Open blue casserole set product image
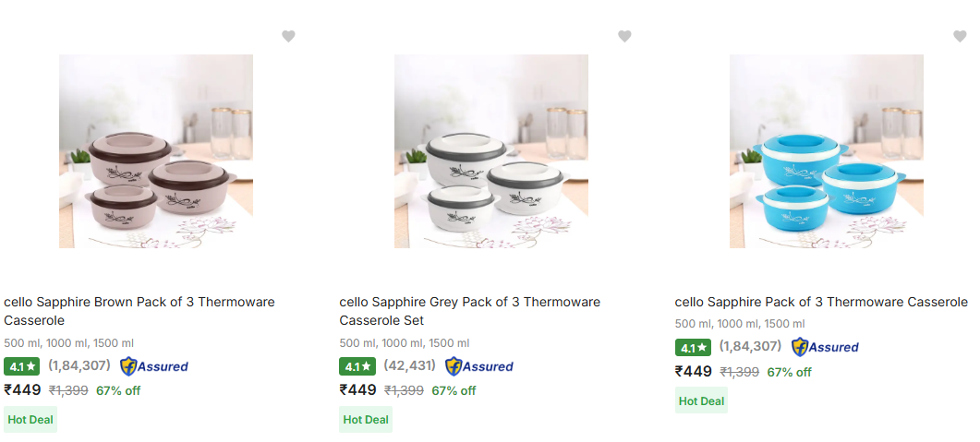Screen dimensions: 980x442 pyautogui.click(x=827, y=151)
